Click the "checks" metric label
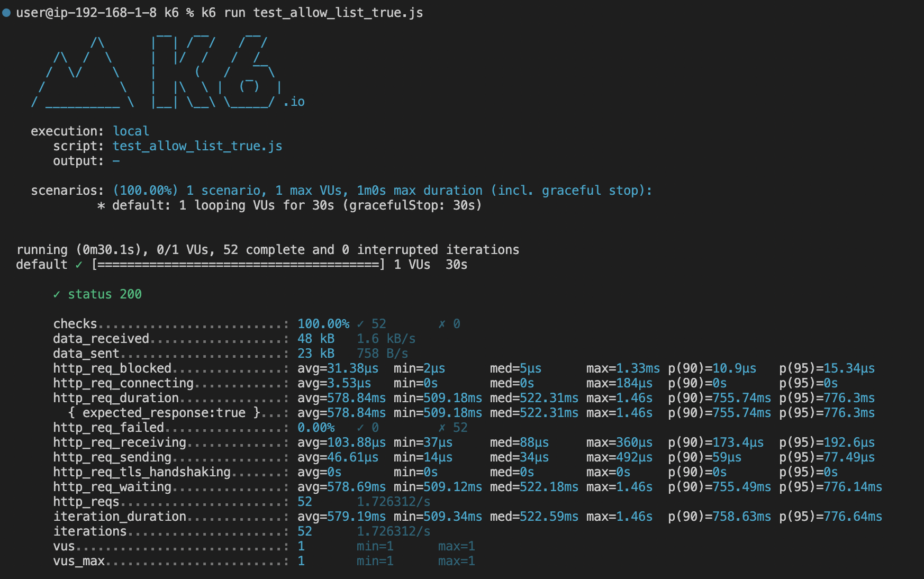 75,324
